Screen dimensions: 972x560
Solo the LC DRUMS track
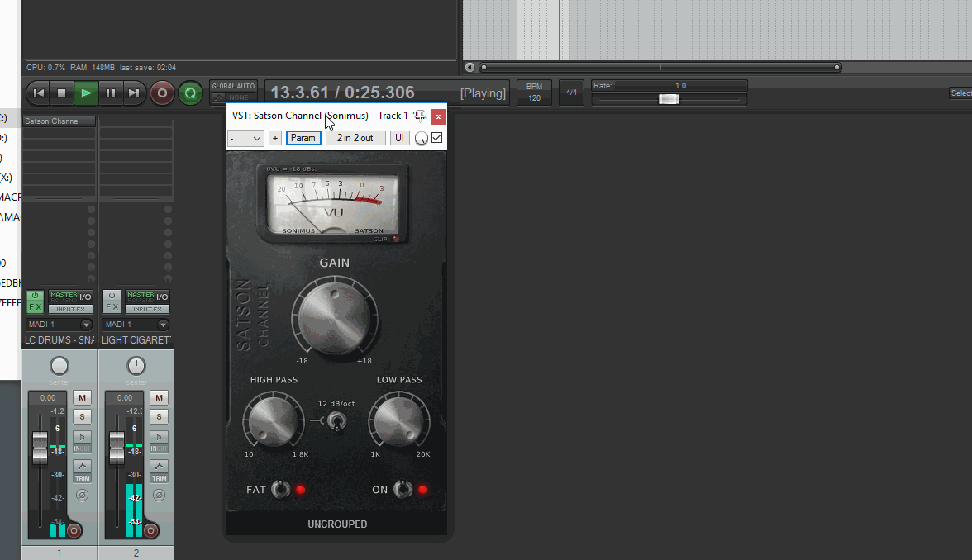82,417
